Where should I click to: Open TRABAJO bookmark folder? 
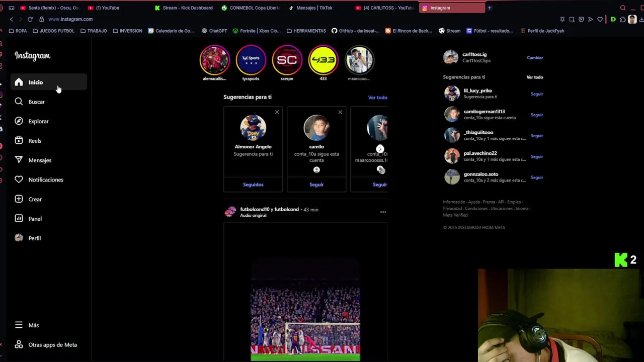tap(94, 31)
